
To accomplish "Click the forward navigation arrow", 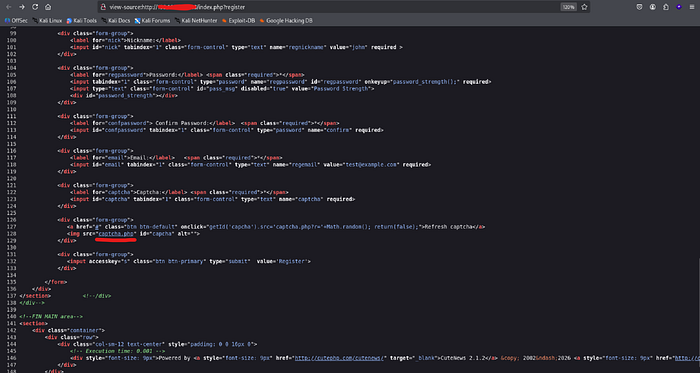I will point(22,7).
